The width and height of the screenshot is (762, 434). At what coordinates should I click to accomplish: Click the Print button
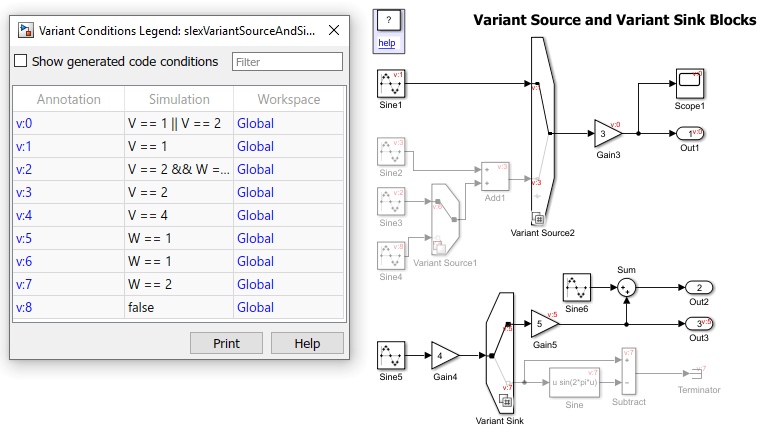226,344
